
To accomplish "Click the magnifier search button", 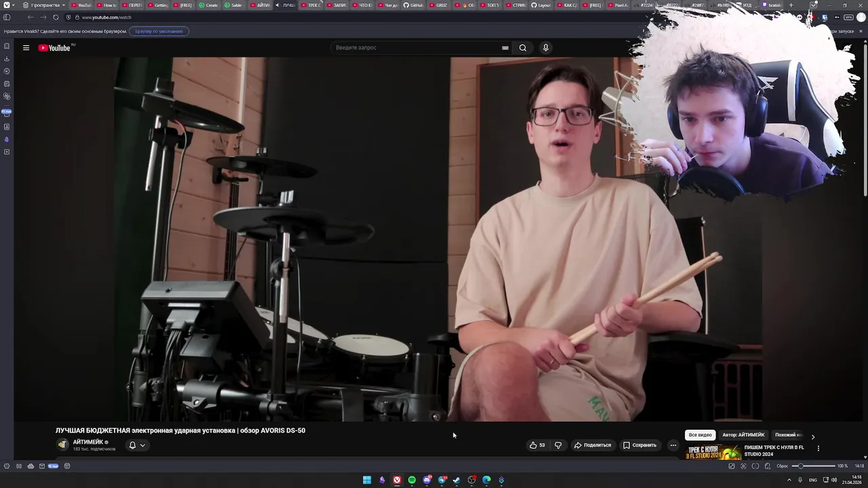I will (523, 47).
